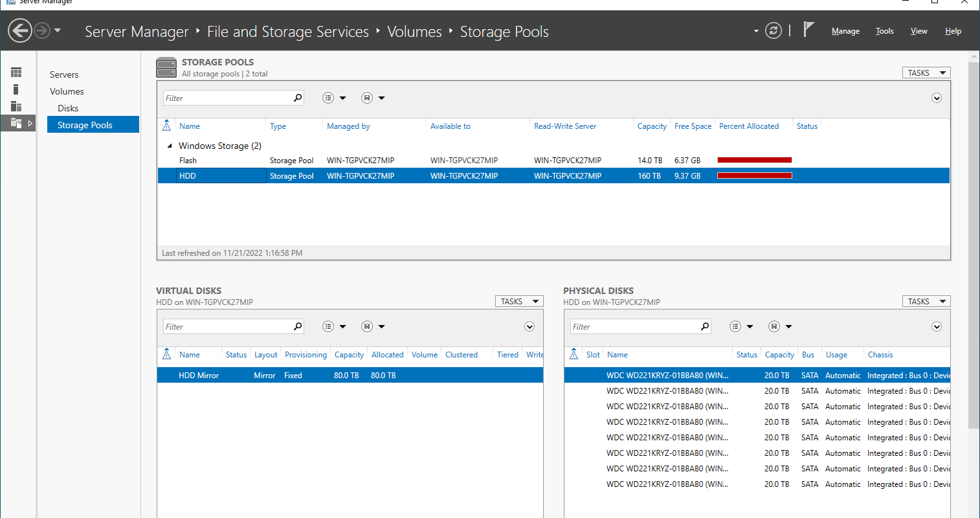980x518 pixels.
Task: Open the dropdown arrow before the refresh icon
Action: pyautogui.click(x=756, y=31)
